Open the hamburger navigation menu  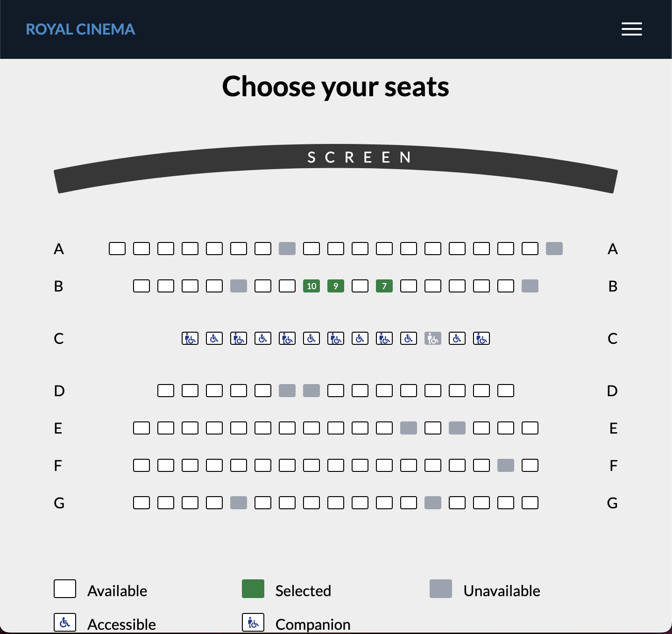pos(632,29)
